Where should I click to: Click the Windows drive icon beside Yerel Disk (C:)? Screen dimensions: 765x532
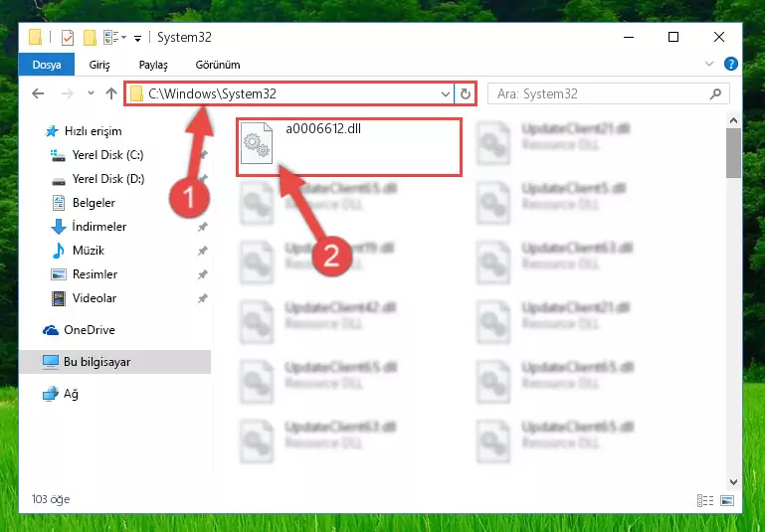[x=58, y=155]
